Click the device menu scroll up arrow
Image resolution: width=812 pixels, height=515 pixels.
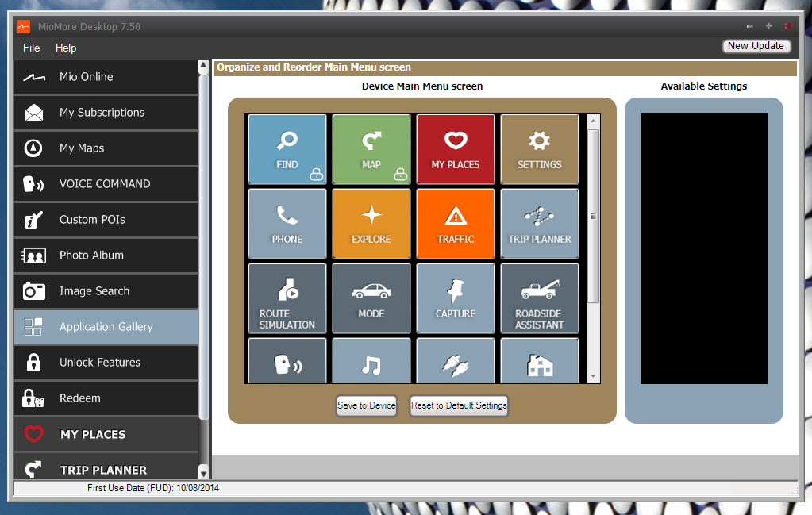(x=593, y=121)
